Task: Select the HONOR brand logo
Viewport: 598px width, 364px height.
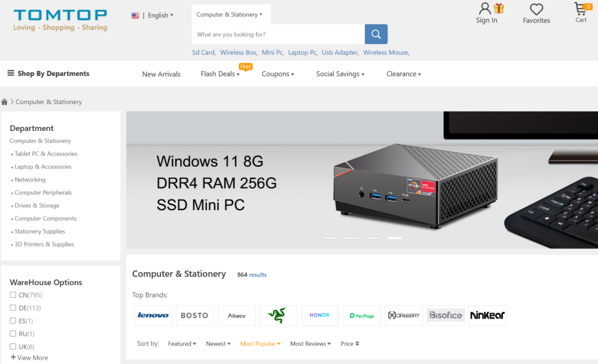Action: pyautogui.click(x=320, y=315)
